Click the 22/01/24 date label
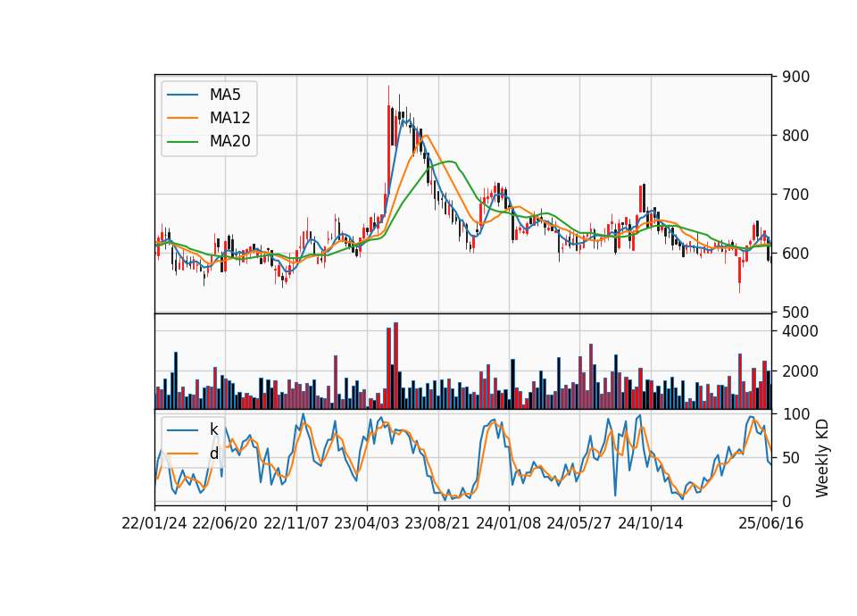Screen dimensions: 857x616 [154, 524]
